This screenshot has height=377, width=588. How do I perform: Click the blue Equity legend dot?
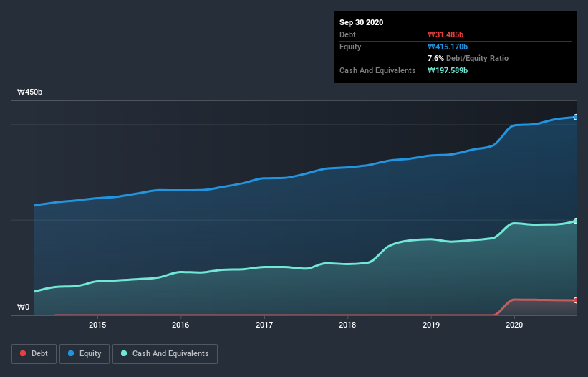point(71,353)
